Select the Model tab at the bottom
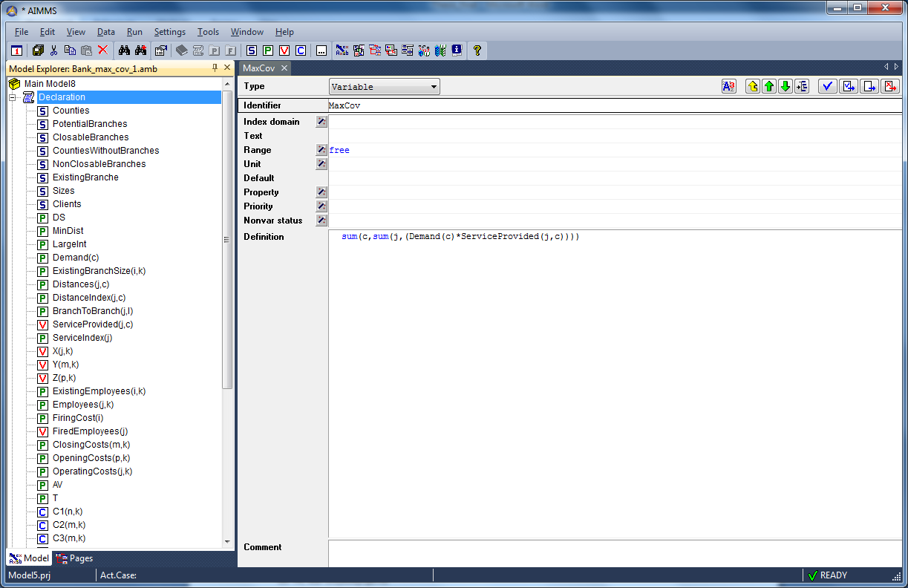This screenshot has height=588, width=908. click(x=29, y=558)
